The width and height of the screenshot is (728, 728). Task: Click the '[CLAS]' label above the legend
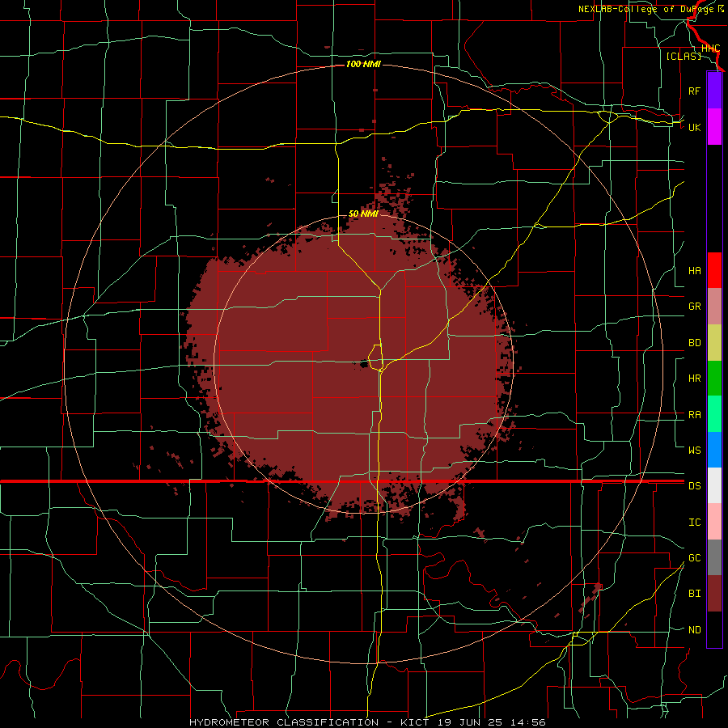(x=684, y=56)
